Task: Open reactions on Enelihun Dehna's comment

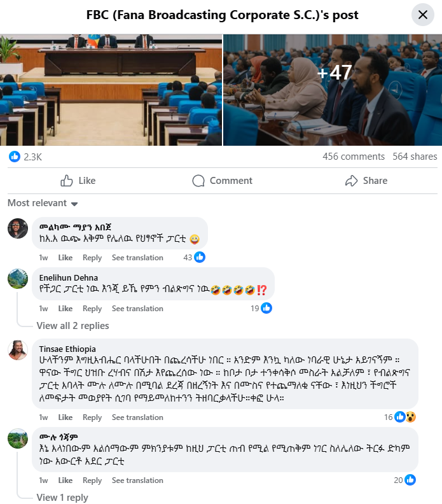Action: (x=261, y=308)
